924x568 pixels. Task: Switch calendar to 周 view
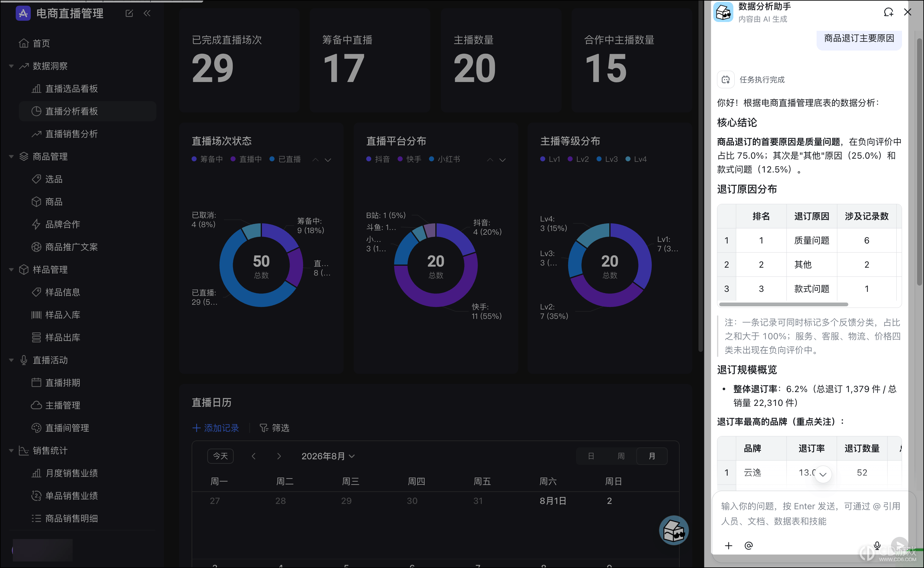[621, 456]
